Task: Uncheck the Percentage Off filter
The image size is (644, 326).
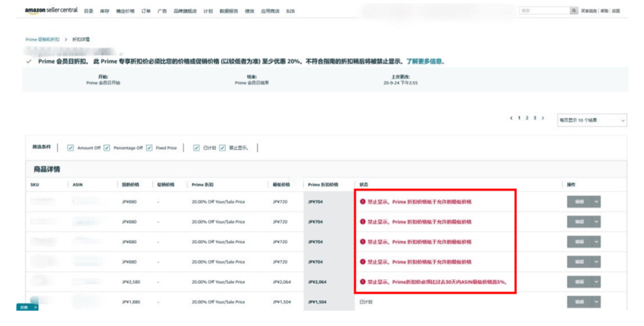Action: point(107,148)
